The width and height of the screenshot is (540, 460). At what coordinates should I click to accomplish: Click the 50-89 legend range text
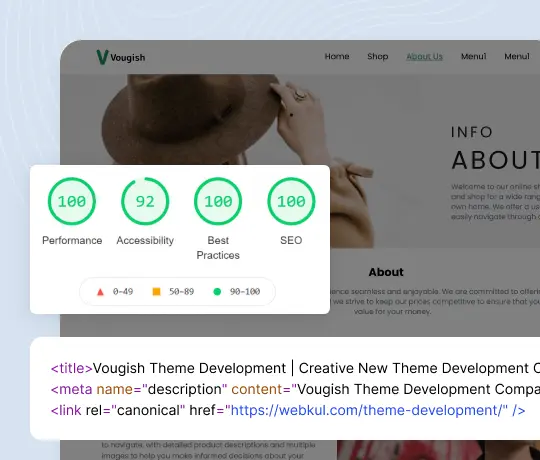pyautogui.click(x=181, y=292)
